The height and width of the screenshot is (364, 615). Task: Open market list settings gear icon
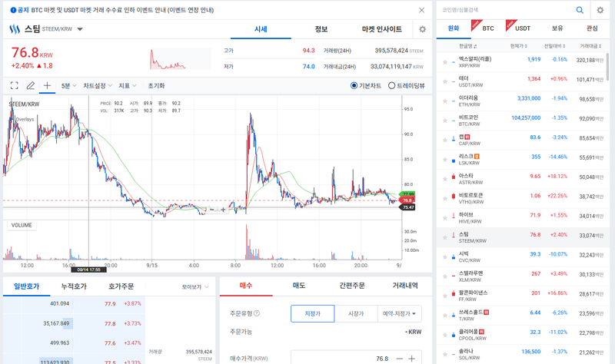point(600,10)
